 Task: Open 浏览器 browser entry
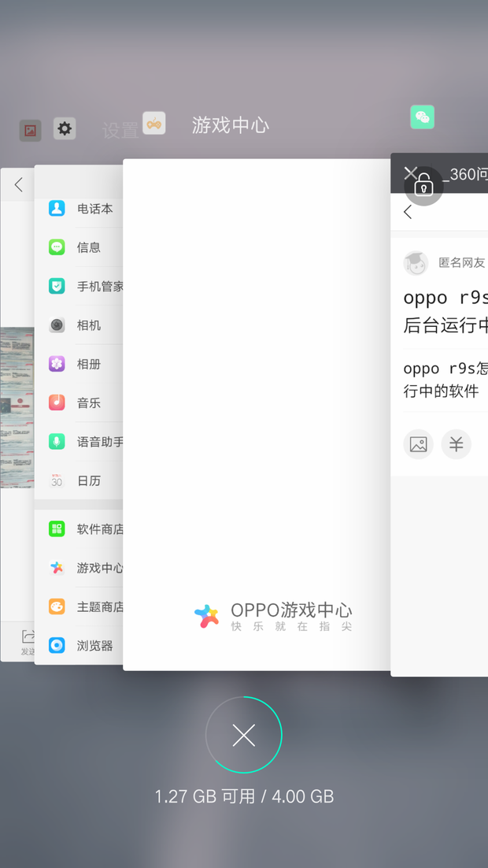[x=79, y=645]
